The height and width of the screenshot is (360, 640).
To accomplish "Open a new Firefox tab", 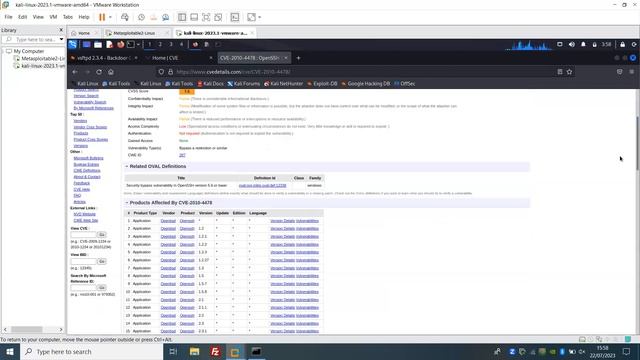I will click(298, 58).
